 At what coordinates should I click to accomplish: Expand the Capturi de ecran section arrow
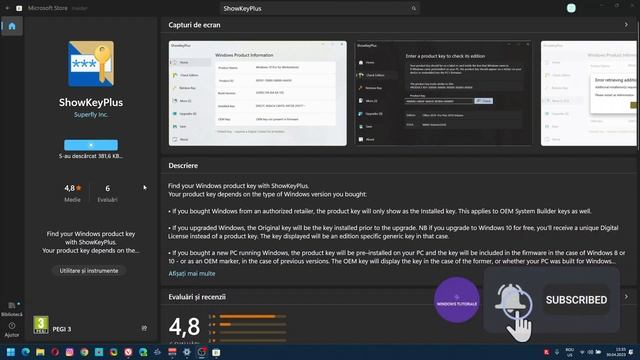[x=626, y=24]
